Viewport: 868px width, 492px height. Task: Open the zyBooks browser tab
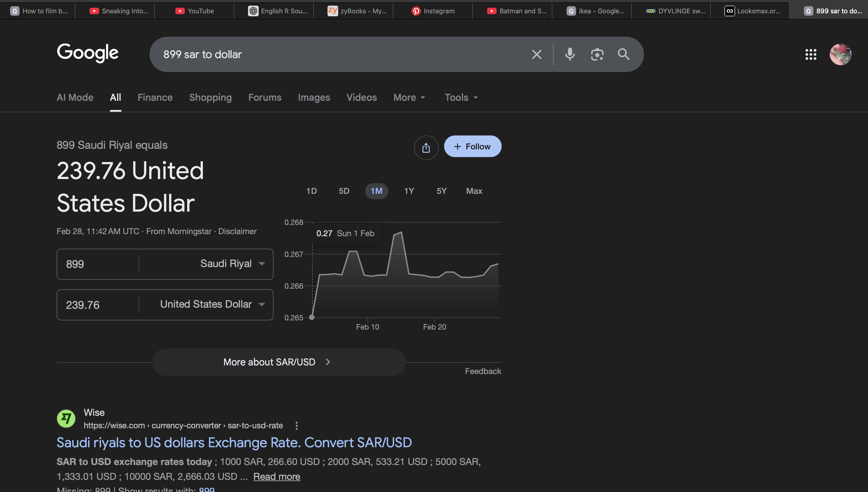358,11
